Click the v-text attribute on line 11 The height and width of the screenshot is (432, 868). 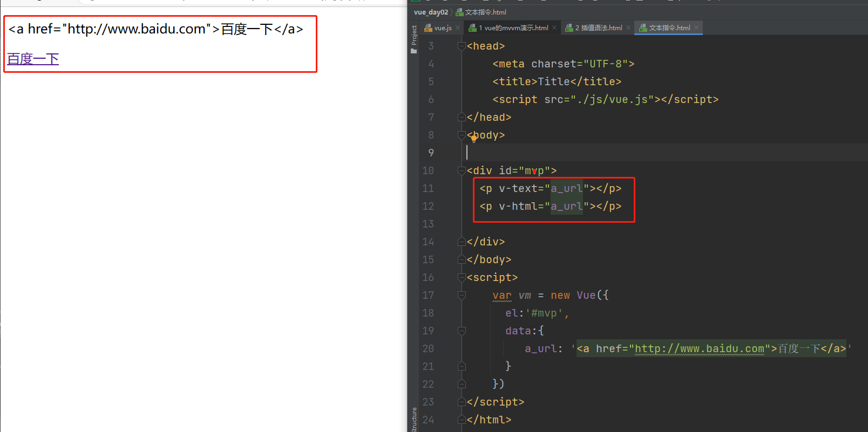click(x=518, y=188)
